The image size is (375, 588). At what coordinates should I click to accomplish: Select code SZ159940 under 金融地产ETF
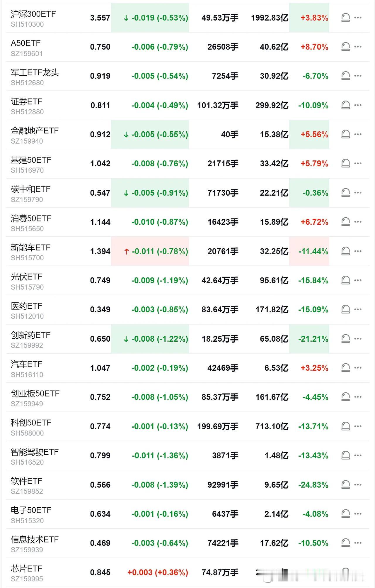tap(27, 141)
